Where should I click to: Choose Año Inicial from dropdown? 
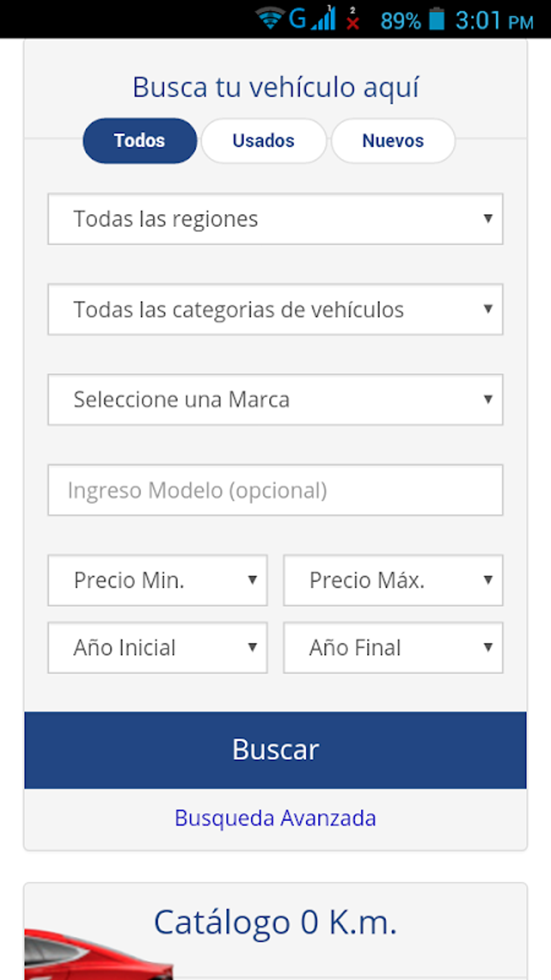tap(157, 648)
